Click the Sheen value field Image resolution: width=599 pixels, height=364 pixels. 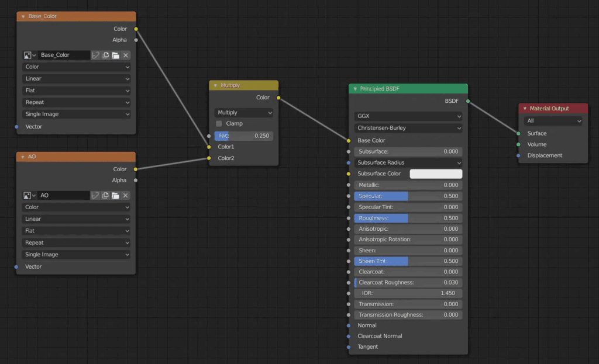click(x=408, y=251)
